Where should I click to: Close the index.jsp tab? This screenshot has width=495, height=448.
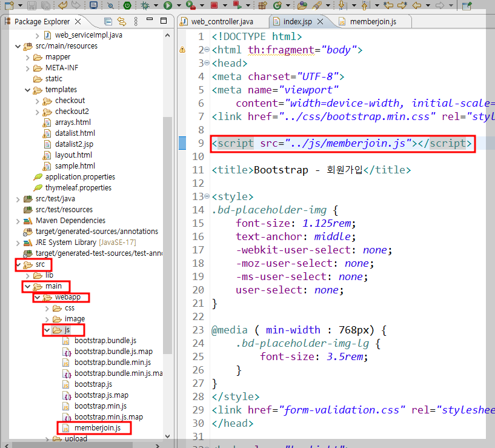click(x=320, y=21)
